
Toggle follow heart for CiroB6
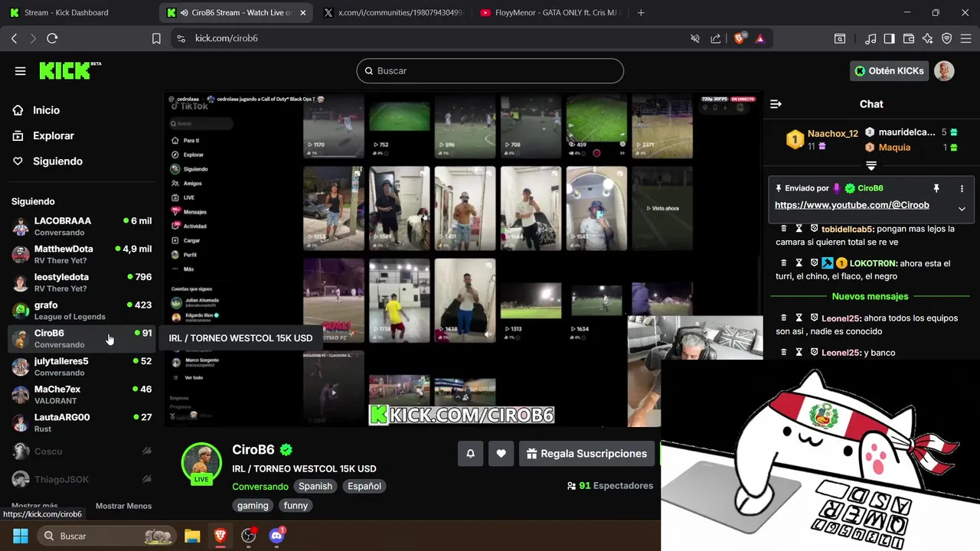pyautogui.click(x=501, y=454)
